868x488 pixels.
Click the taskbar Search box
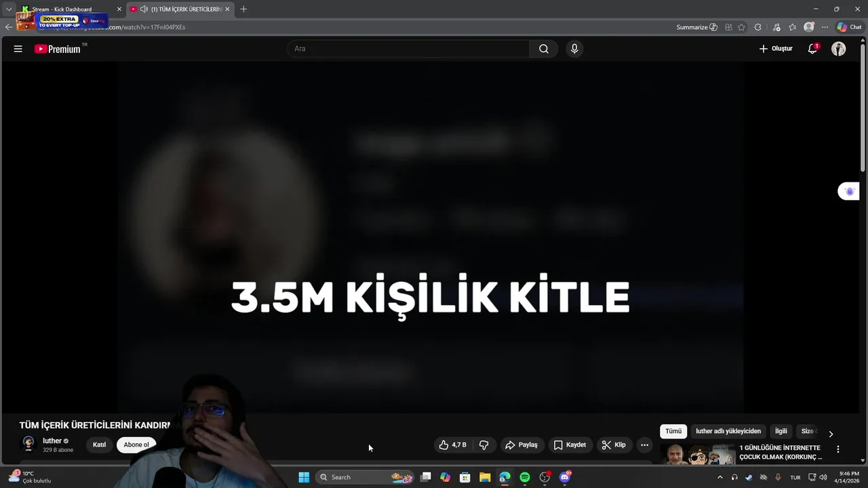(x=366, y=477)
